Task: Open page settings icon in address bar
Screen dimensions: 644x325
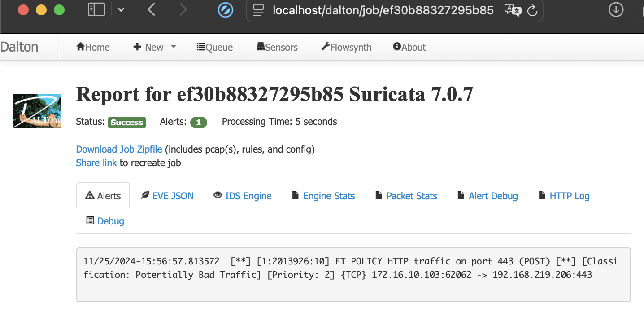Action: (x=258, y=10)
